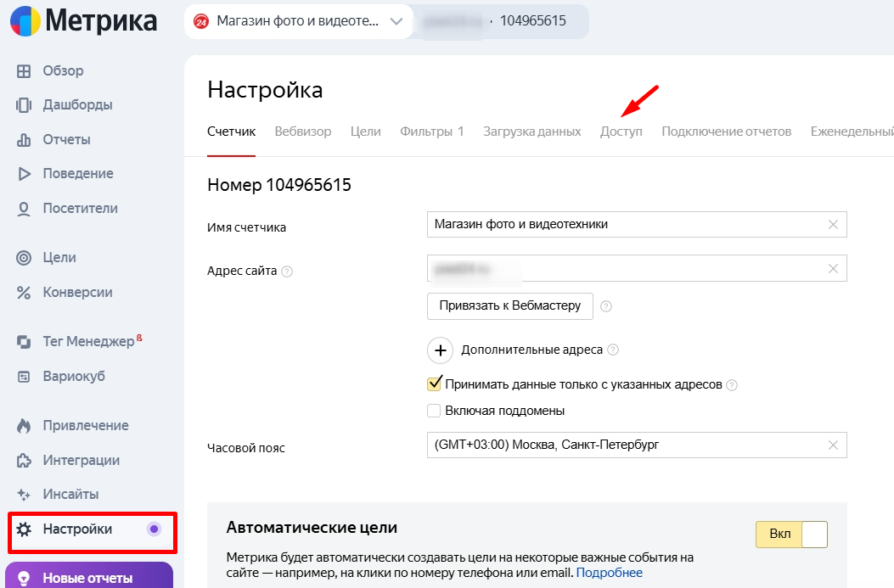Viewport: 894px width, 588px height.
Task: Click the Привязать к Вебмастеру button
Action: click(x=509, y=306)
